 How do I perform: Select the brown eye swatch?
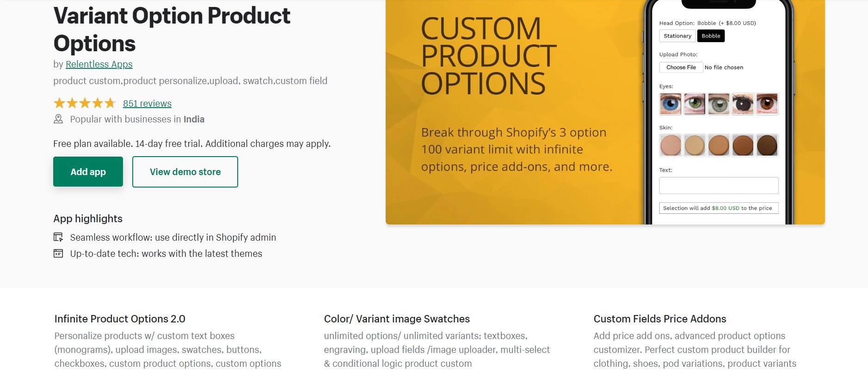(767, 104)
